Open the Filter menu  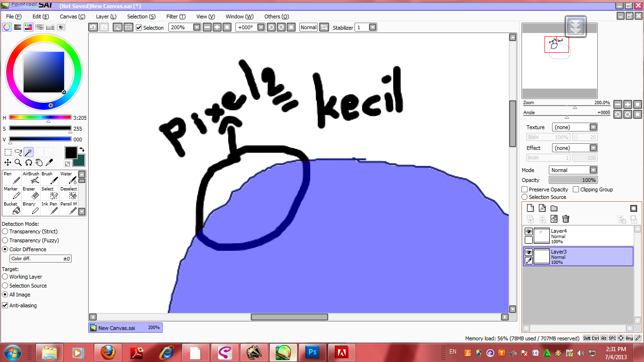coord(175,16)
